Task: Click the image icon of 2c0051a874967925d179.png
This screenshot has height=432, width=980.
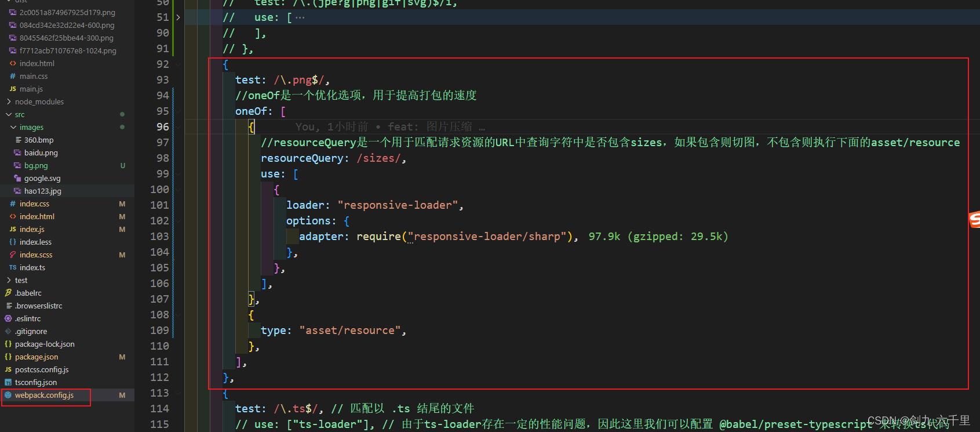Action: (13, 12)
